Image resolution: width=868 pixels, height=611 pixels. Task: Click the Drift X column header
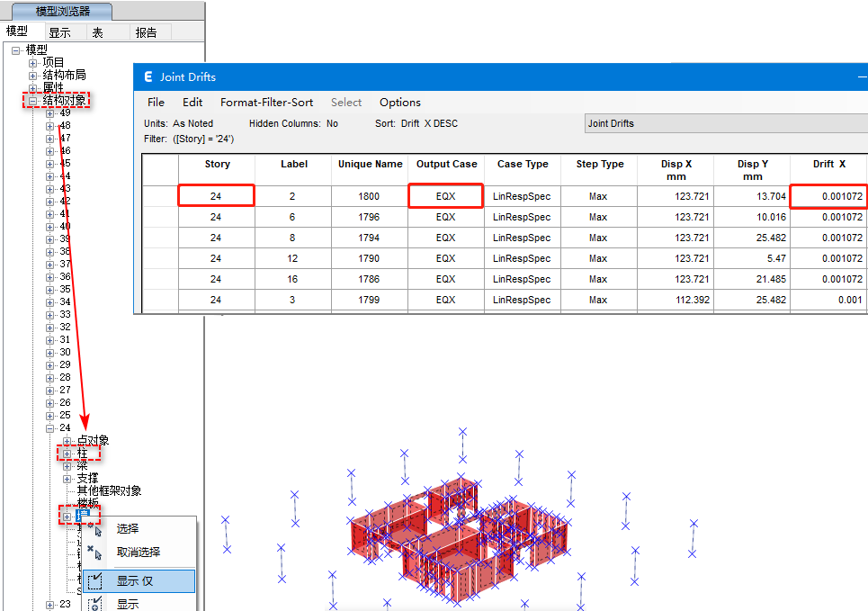coord(828,165)
